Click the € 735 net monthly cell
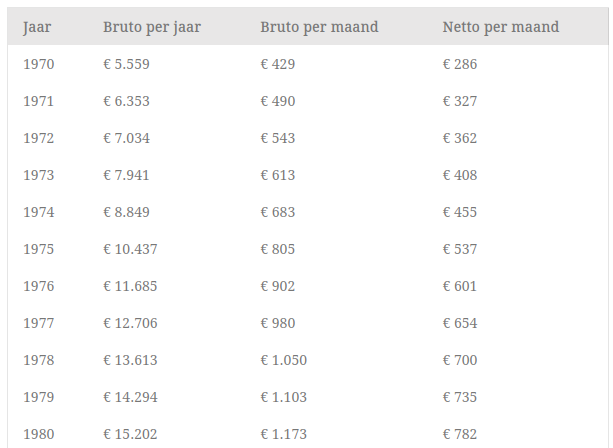 pos(460,397)
